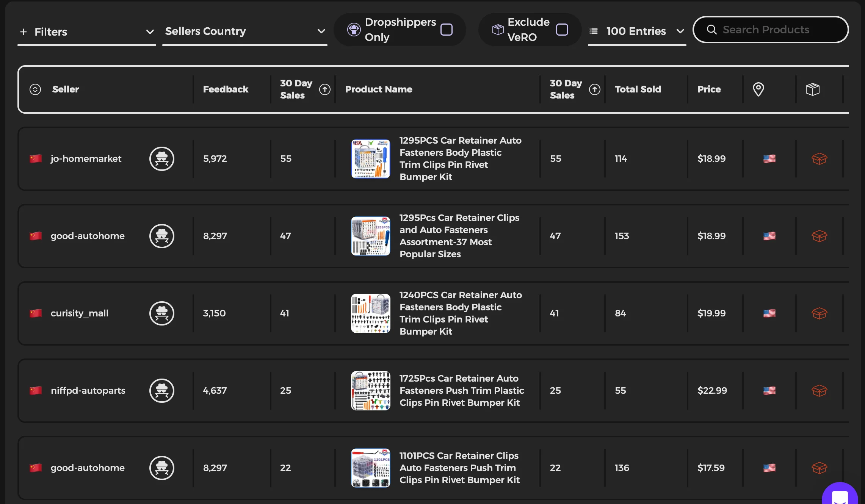This screenshot has width=865, height=504.
Task: Open good-autohome seller with 22 sales
Action: point(88,468)
